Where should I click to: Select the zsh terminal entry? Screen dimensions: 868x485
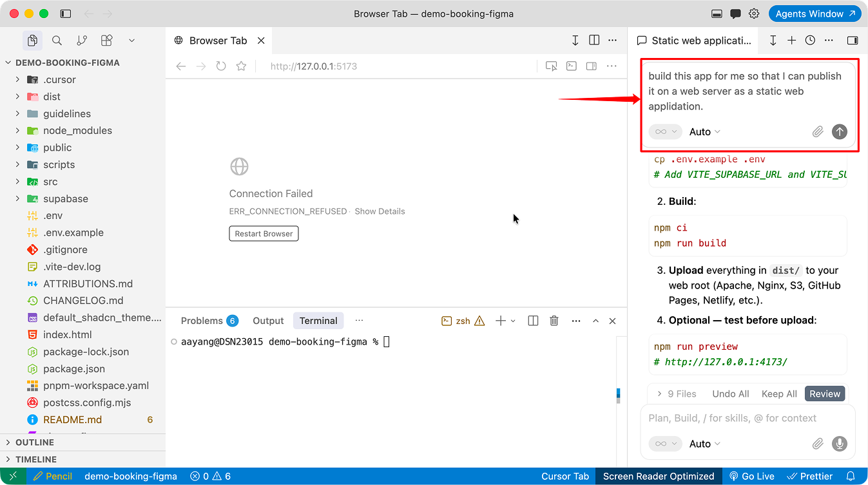(x=463, y=321)
